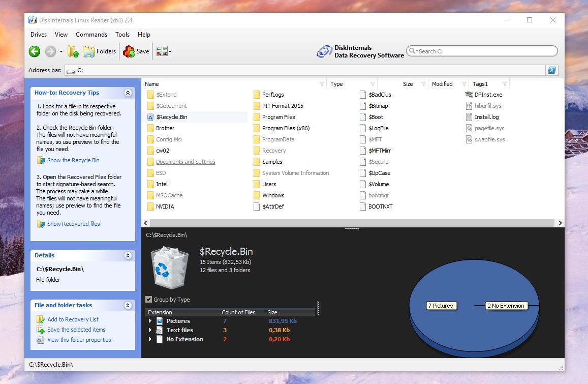Image resolution: width=588 pixels, height=384 pixels.
Task: Open the Tags1 column filter icon
Action: pyautogui.click(x=505, y=84)
